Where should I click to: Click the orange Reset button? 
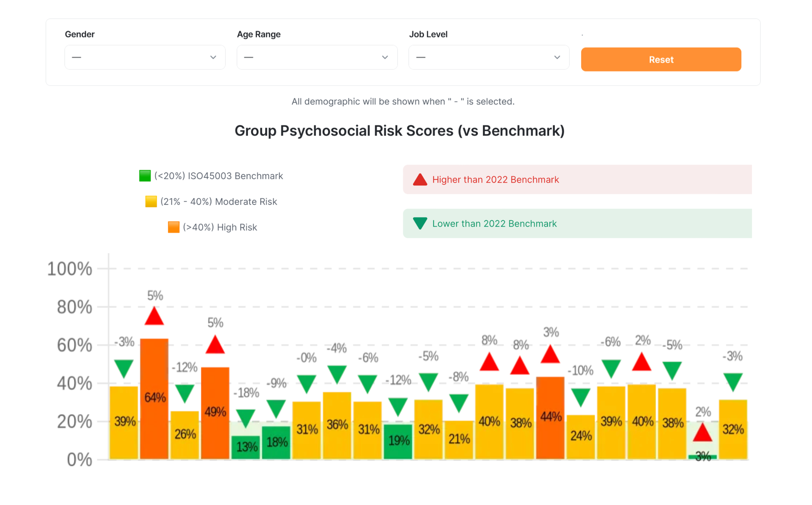coord(661,60)
